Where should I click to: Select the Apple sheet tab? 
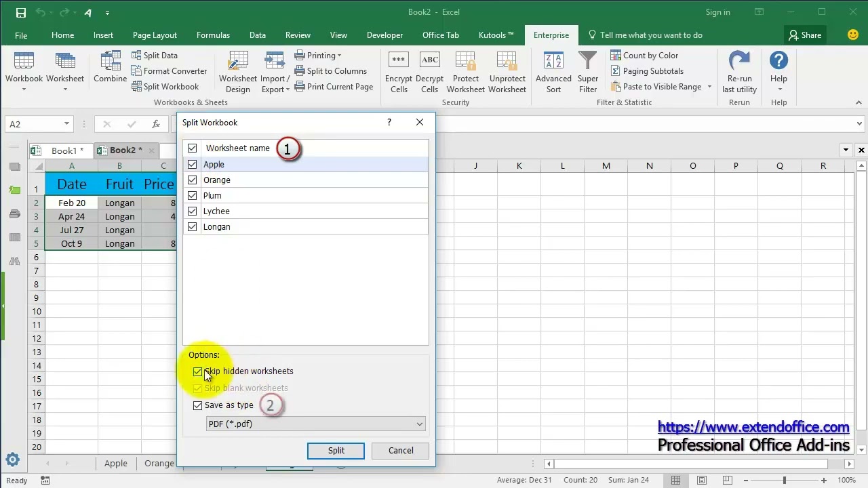click(115, 464)
